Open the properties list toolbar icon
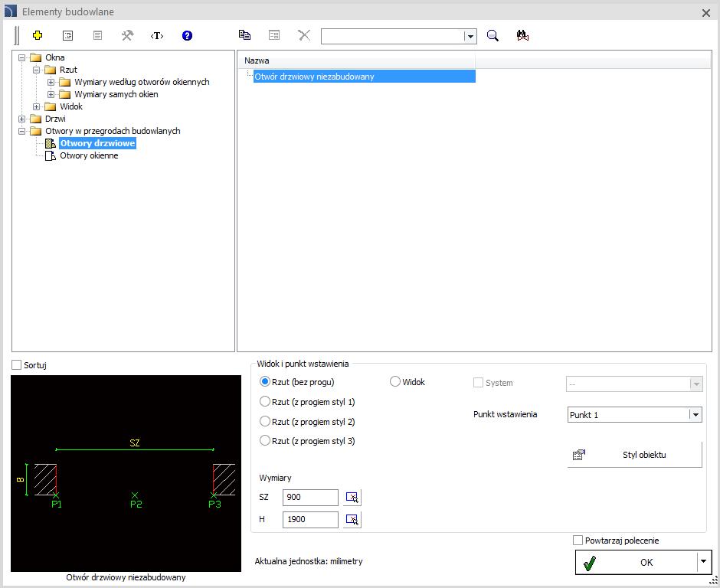Image resolution: width=720 pixels, height=588 pixels. click(x=67, y=35)
